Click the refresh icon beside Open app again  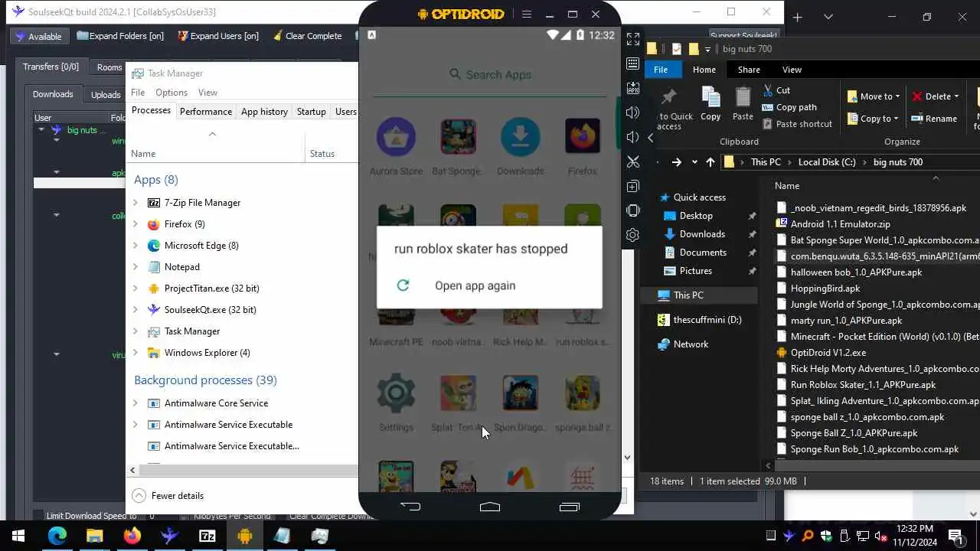[403, 285]
